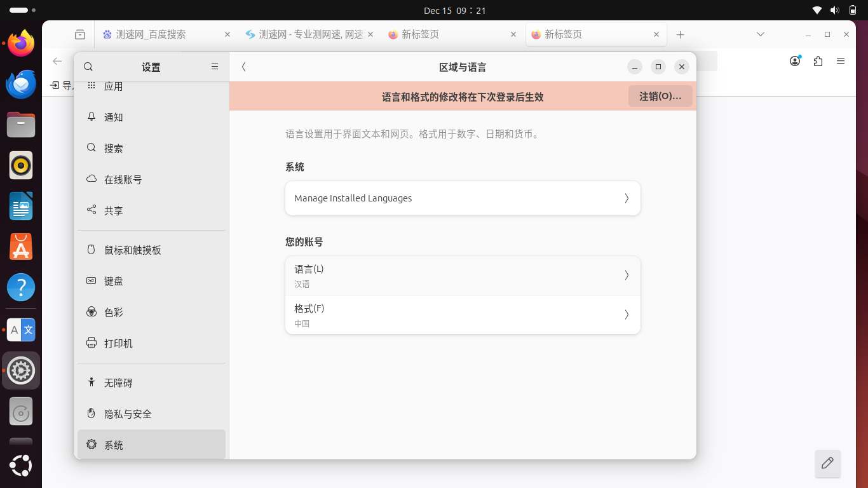Go back using the header back arrow
Screen dimensions: 868x488
(x=243, y=67)
